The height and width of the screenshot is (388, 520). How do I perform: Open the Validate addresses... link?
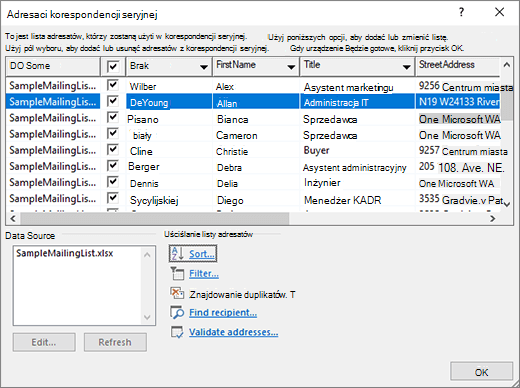pos(234,332)
